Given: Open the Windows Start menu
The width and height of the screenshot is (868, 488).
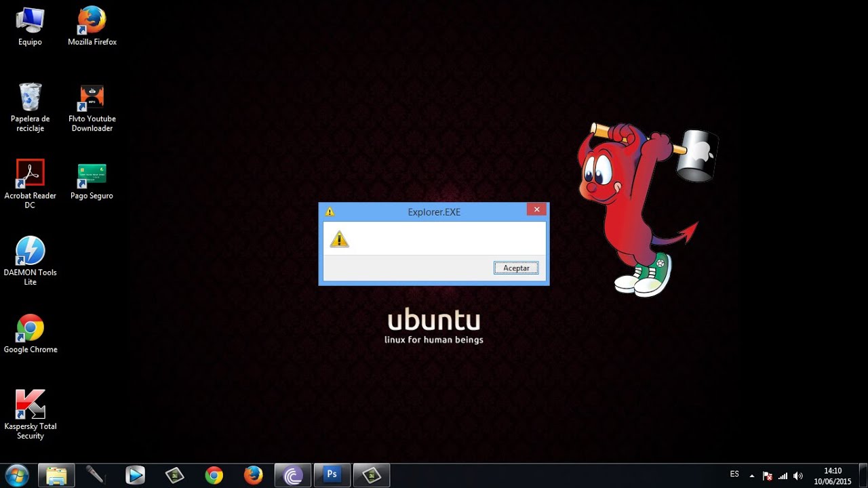Looking at the screenshot, I should [16, 475].
